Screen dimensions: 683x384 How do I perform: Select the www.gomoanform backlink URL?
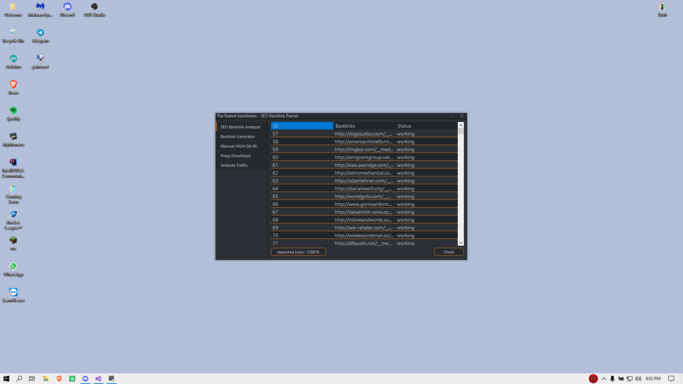click(363, 204)
